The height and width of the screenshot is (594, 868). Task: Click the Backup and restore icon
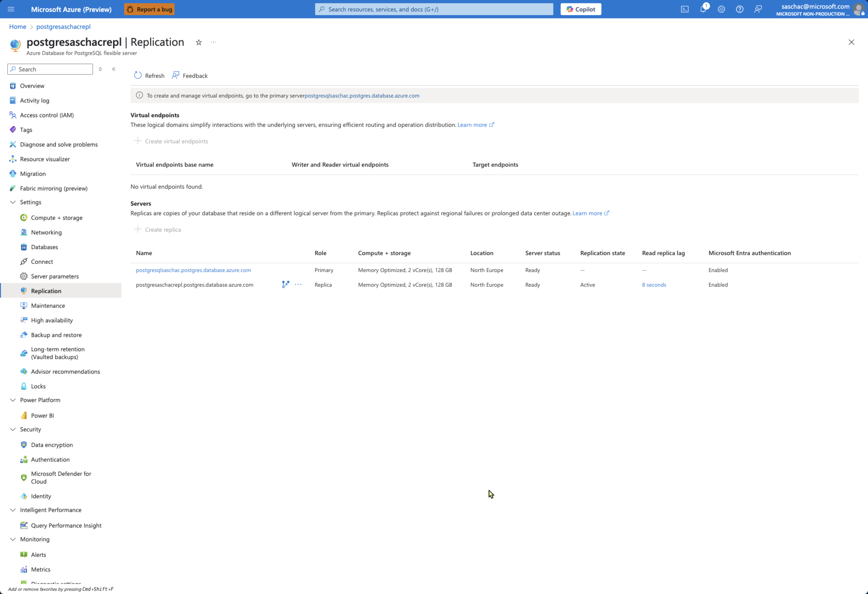coord(24,335)
